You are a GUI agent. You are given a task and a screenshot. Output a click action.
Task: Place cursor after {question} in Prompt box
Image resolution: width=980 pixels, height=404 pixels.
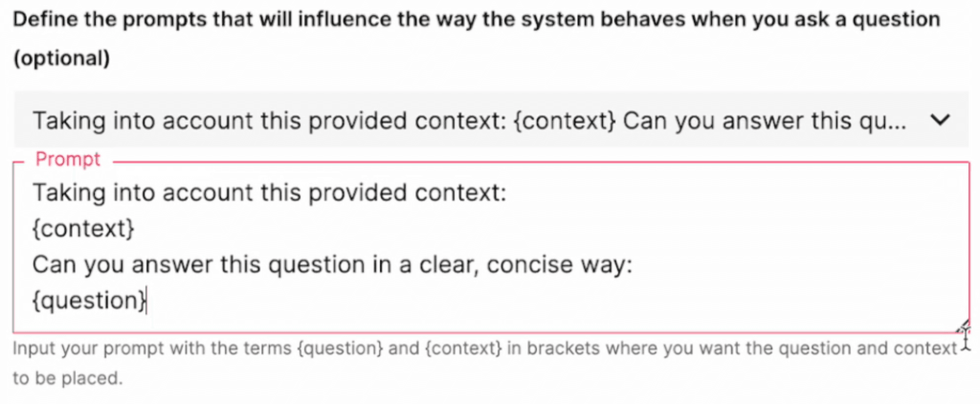pos(146,301)
